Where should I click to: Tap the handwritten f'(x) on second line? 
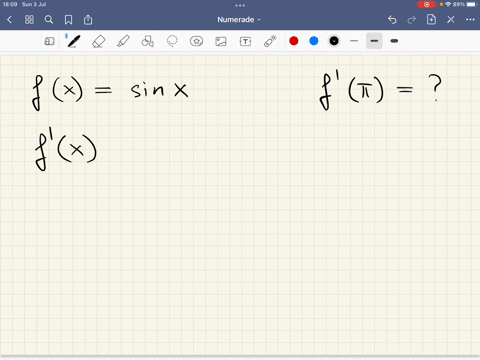coord(66,149)
